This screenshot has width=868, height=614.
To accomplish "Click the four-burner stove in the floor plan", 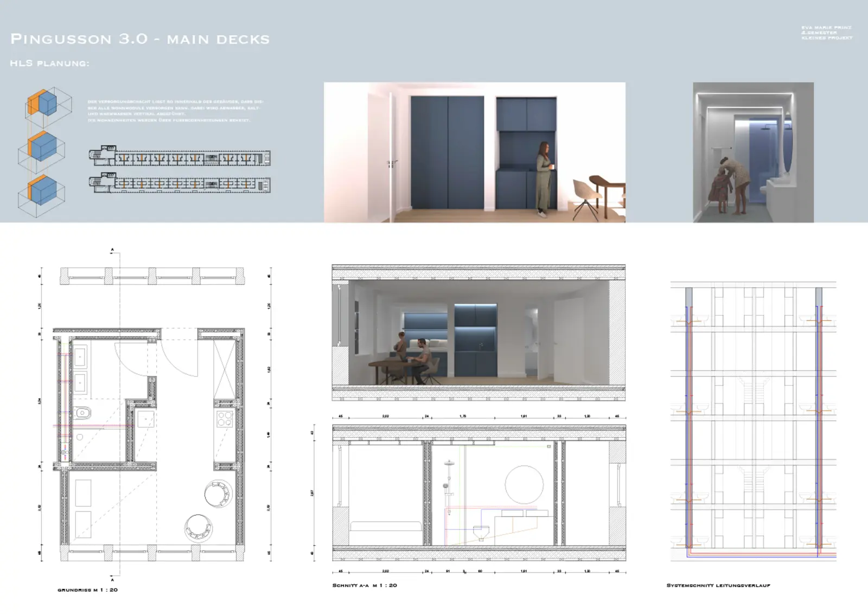I will pos(225,419).
